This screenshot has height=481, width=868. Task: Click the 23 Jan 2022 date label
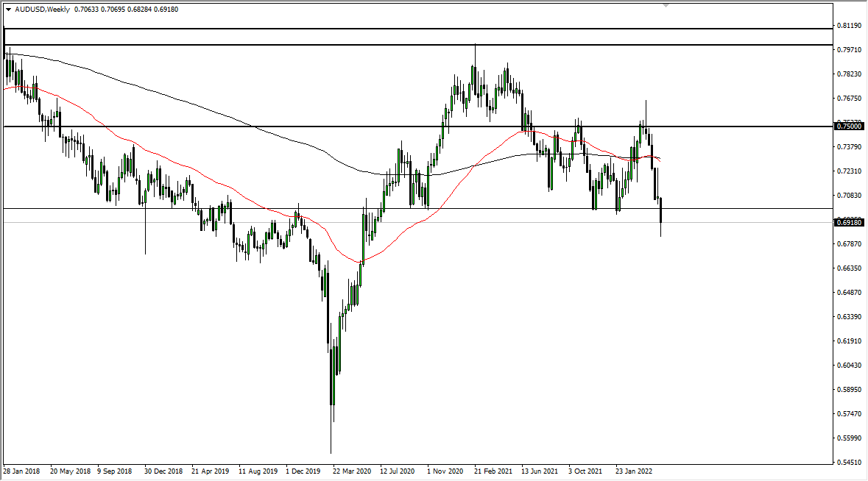[x=635, y=471]
